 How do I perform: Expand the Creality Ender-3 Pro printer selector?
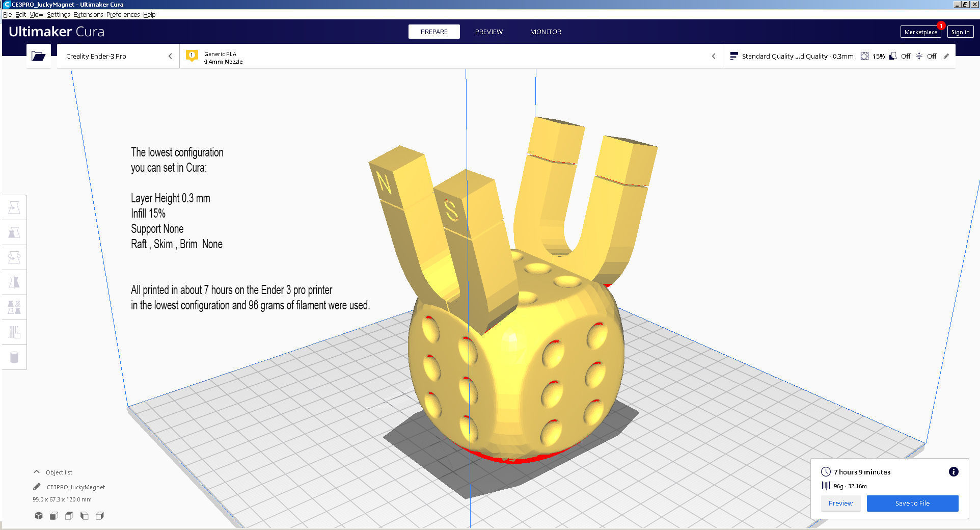(x=118, y=56)
